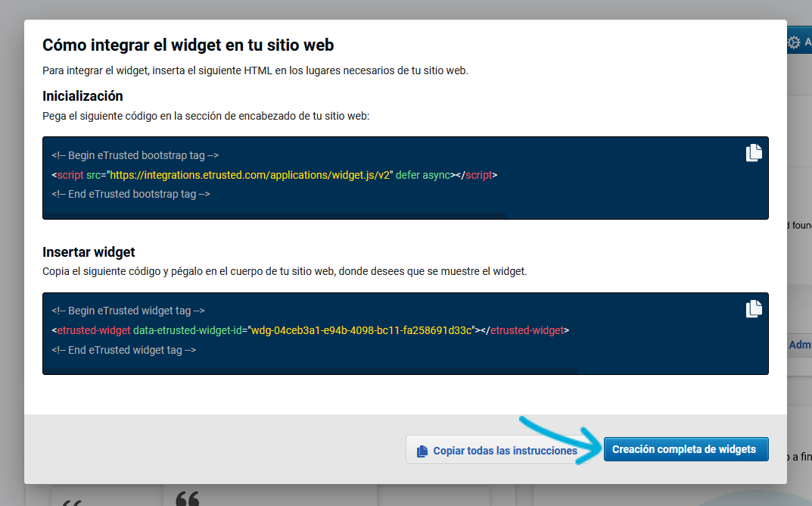Copy the eTrusted bootstrap tag code

(754, 153)
